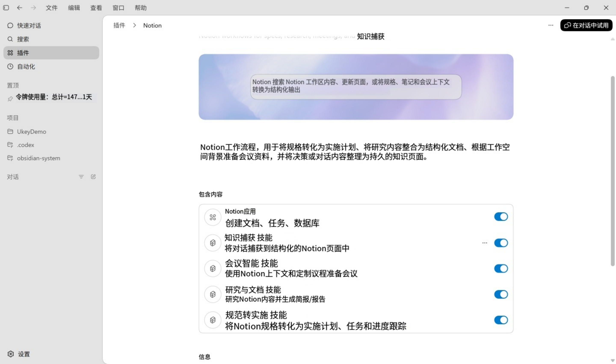The width and height of the screenshot is (616, 364).
Task: Click the vertical scrollbar thumb
Action: (x=613, y=171)
